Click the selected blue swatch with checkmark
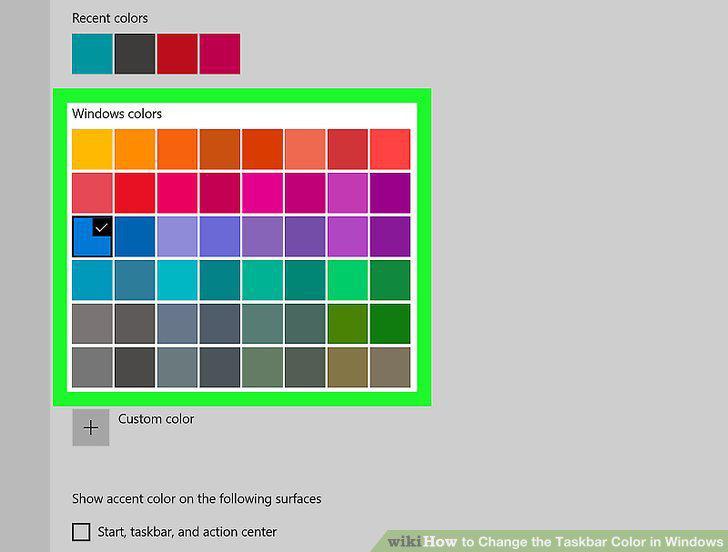The width and height of the screenshot is (728, 552). point(92,236)
